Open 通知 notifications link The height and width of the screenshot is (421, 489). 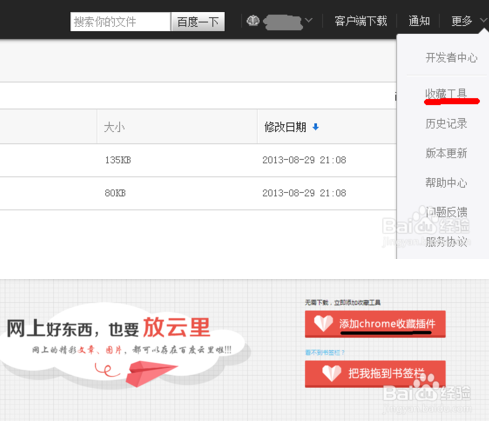[x=419, y=21]
